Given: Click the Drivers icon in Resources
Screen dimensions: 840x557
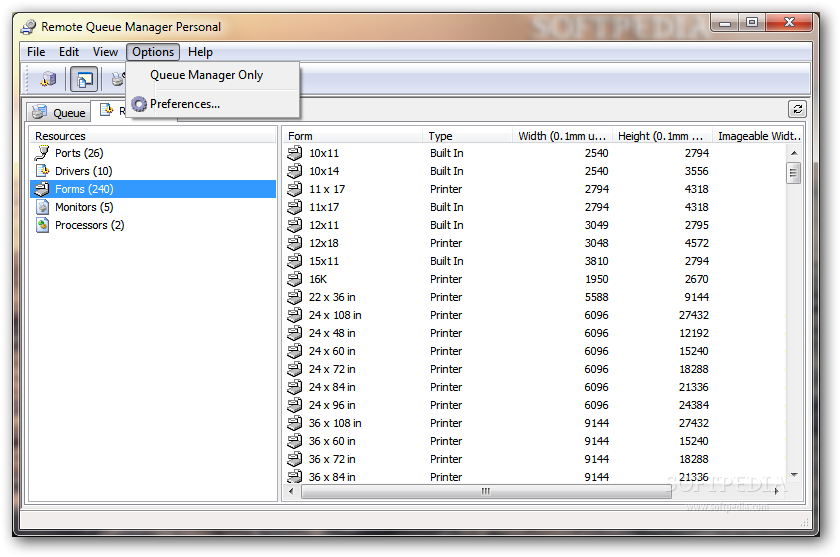Looking at the screenshot, I should point(42,171).
